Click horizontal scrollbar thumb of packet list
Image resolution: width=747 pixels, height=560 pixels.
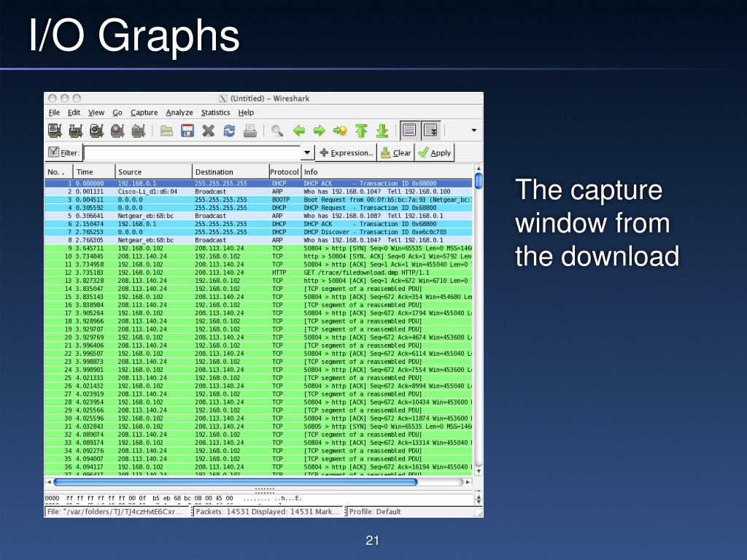pyautogui.click(x=236, y=482)
